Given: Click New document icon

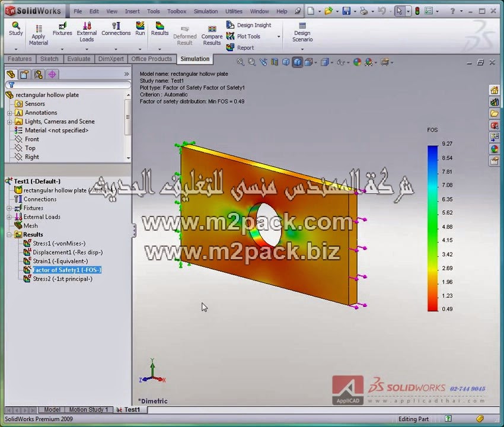Looking at the screenshot, I should coord(311,11).
